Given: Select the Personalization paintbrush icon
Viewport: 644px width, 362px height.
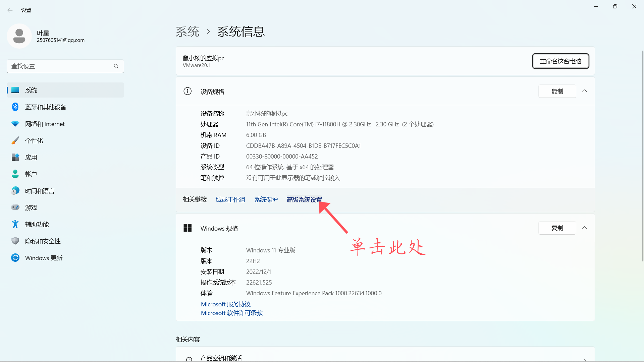Looking at the screenshot, I should 15,140.
